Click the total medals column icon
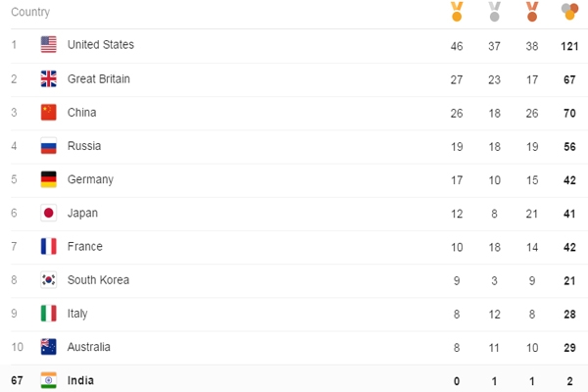Screen dimensions: 588x392 coord(569,11)
